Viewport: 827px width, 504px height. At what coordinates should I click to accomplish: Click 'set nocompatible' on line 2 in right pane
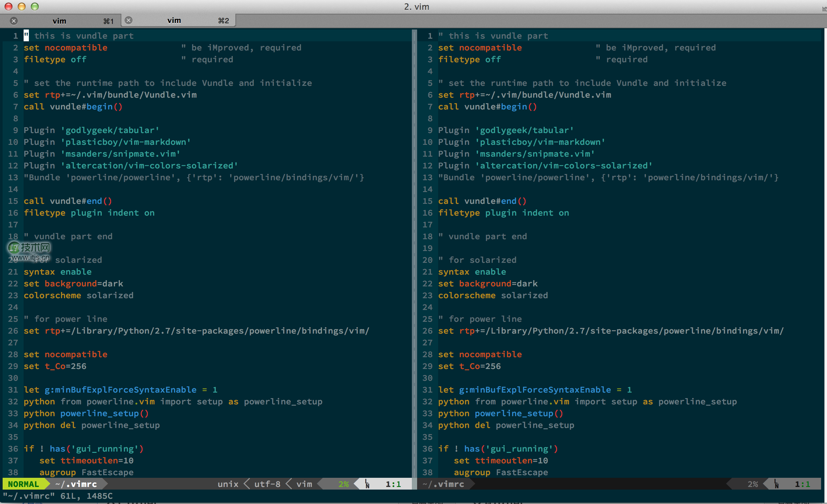pos(480,48)
